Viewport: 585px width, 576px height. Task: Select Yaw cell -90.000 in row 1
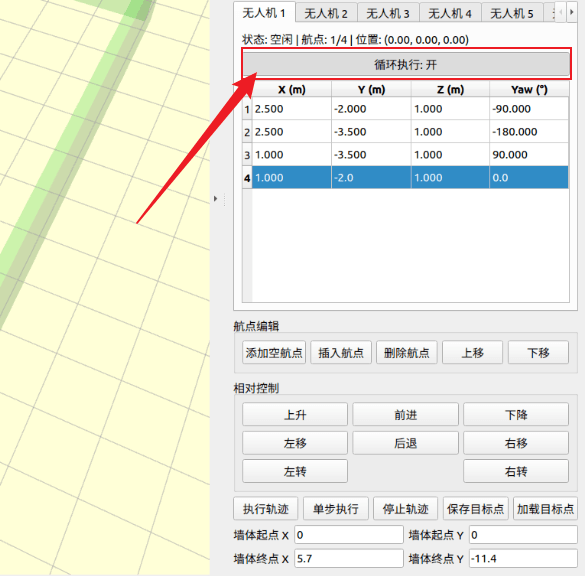[529, 109]
